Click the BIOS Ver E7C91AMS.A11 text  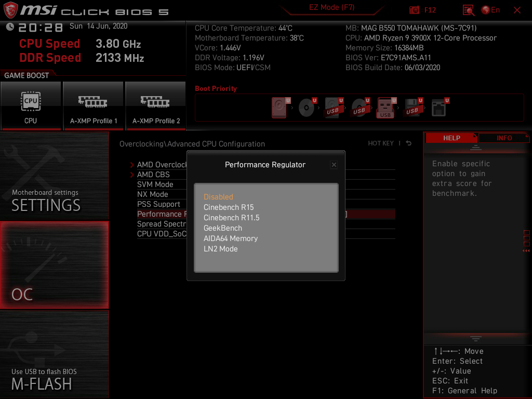[x=388, y=58]
